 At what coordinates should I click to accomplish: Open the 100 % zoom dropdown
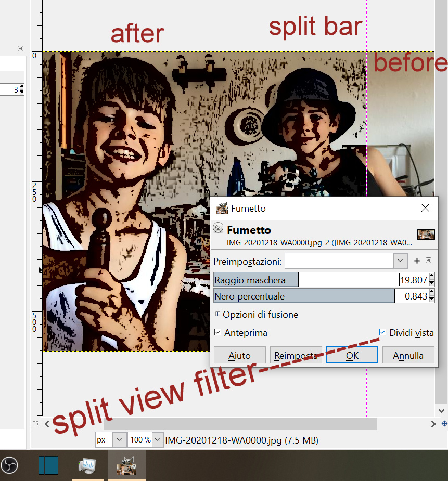158,440
